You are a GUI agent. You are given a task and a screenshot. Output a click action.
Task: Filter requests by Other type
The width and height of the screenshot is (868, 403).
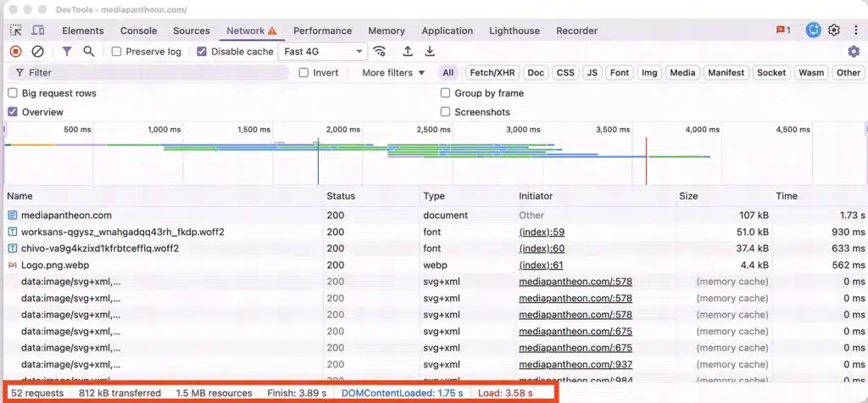849,73
